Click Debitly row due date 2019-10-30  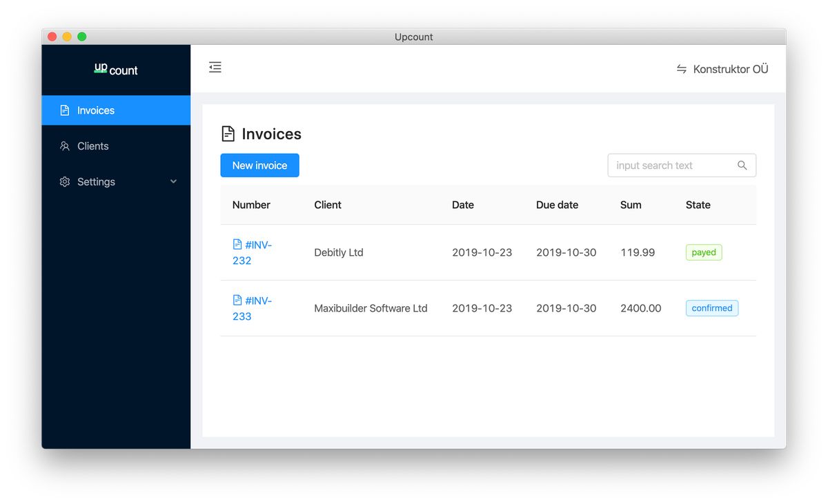click(x=566, y=252)
